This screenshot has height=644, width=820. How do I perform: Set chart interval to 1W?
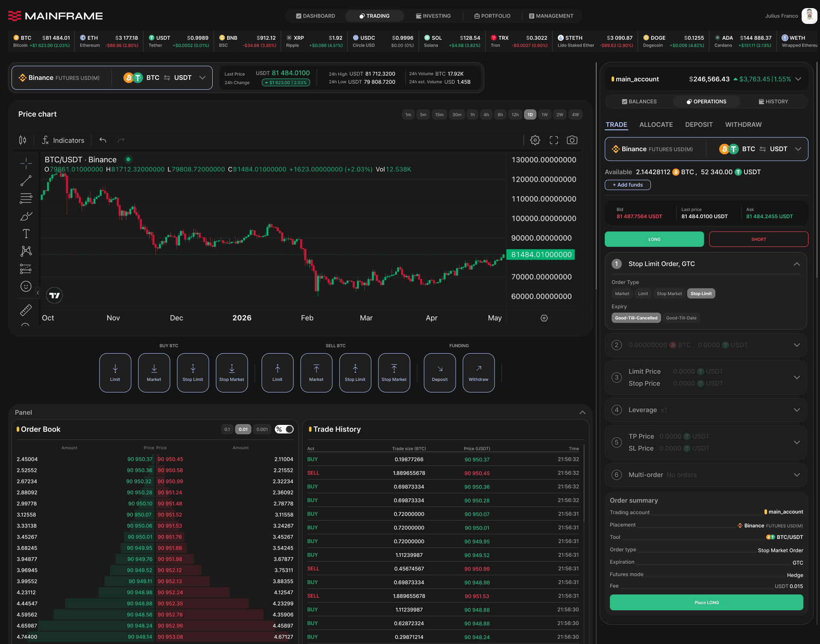[545, 114]
